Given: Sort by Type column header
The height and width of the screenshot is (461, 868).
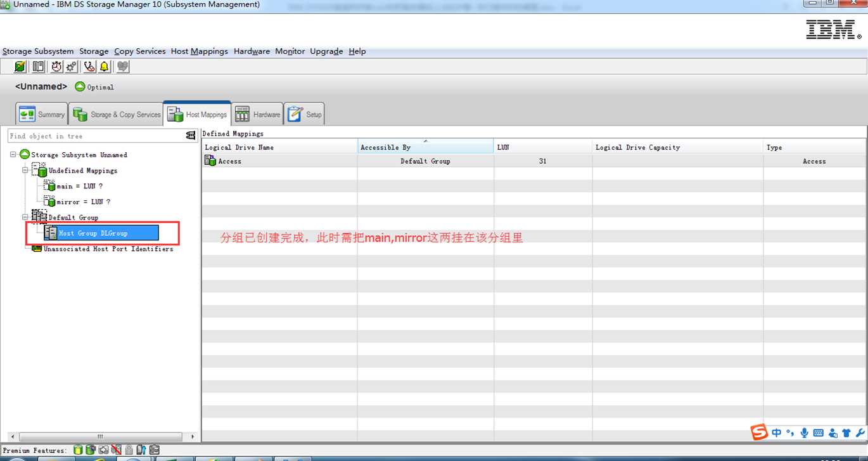Looking at the screenshot, I should 814,147.
